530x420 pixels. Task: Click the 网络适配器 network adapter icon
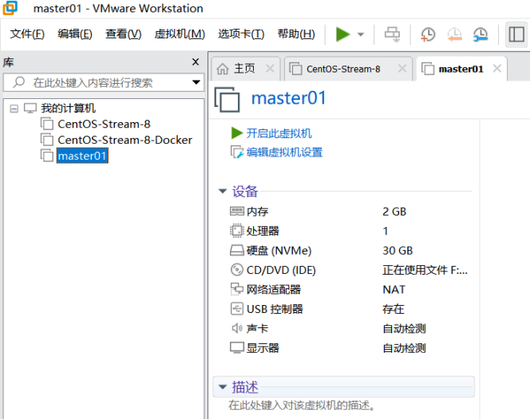pyautogui.click(x=236, y=289)
